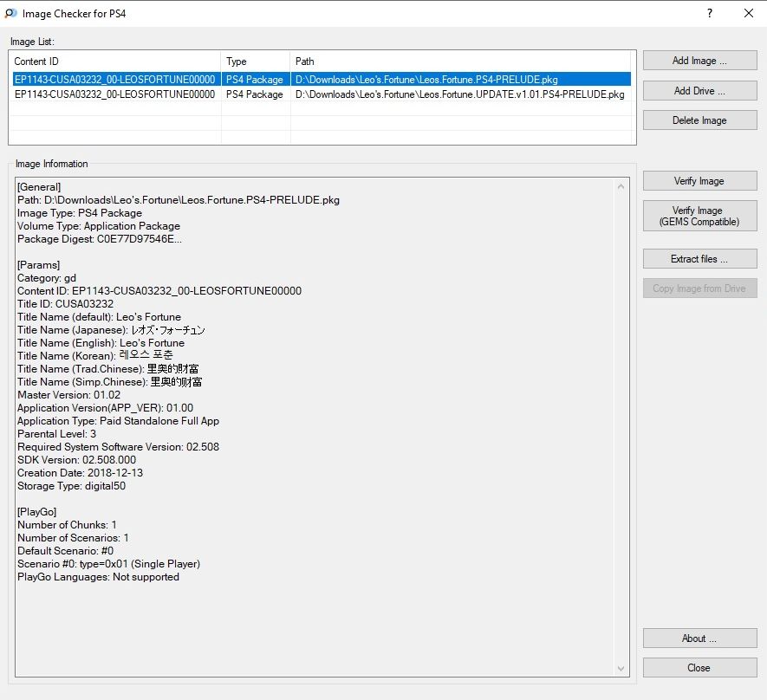Click the Title Name (Trad.Chinese) line

click(x=108, y=369)
